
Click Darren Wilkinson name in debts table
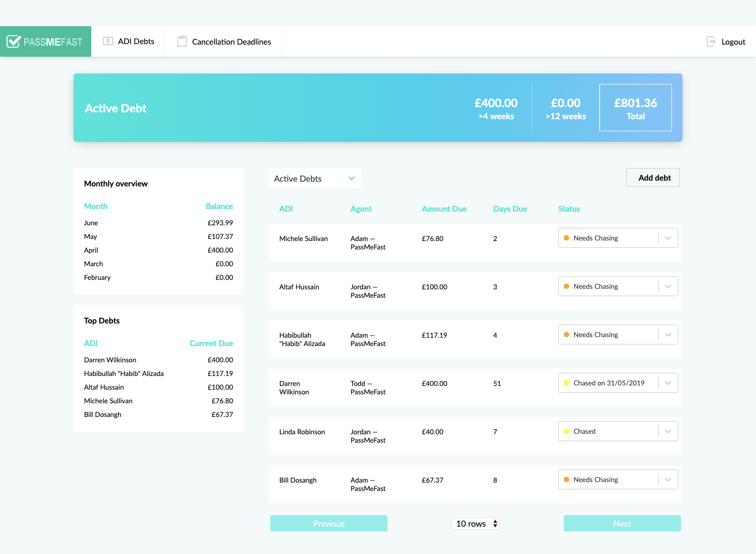[294, 388]
